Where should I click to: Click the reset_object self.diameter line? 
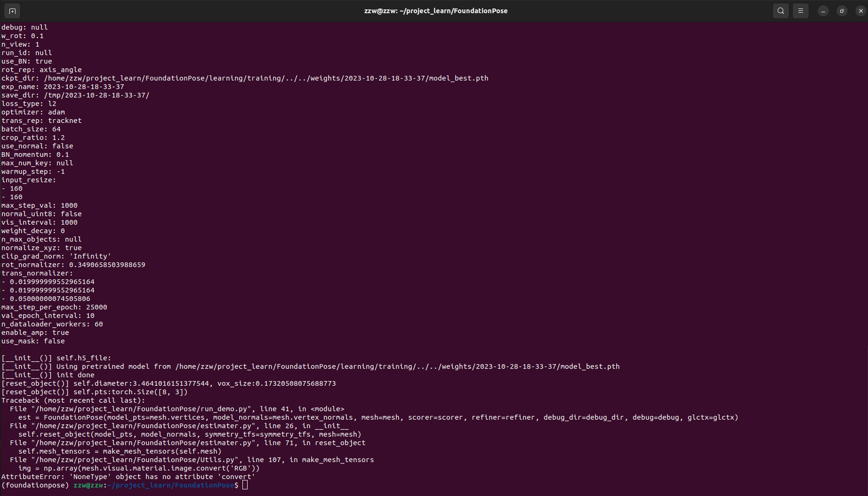pyautogui.click(x=169, y=383)
